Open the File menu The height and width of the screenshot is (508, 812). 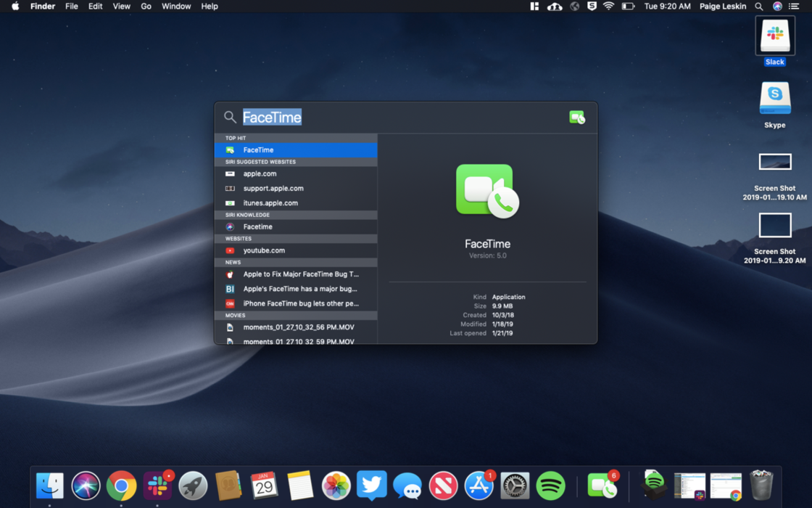[72, 7]
